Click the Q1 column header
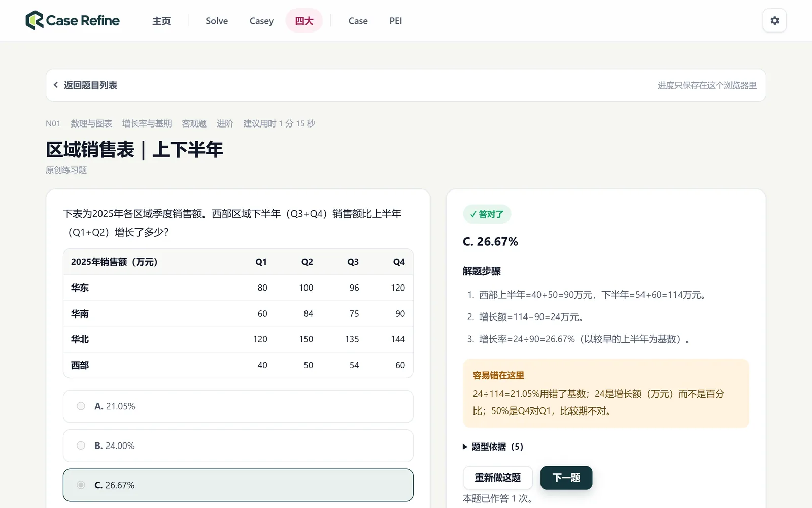This screenshot has width=812, height=508. pyautogui.click(x=261, y=262)
